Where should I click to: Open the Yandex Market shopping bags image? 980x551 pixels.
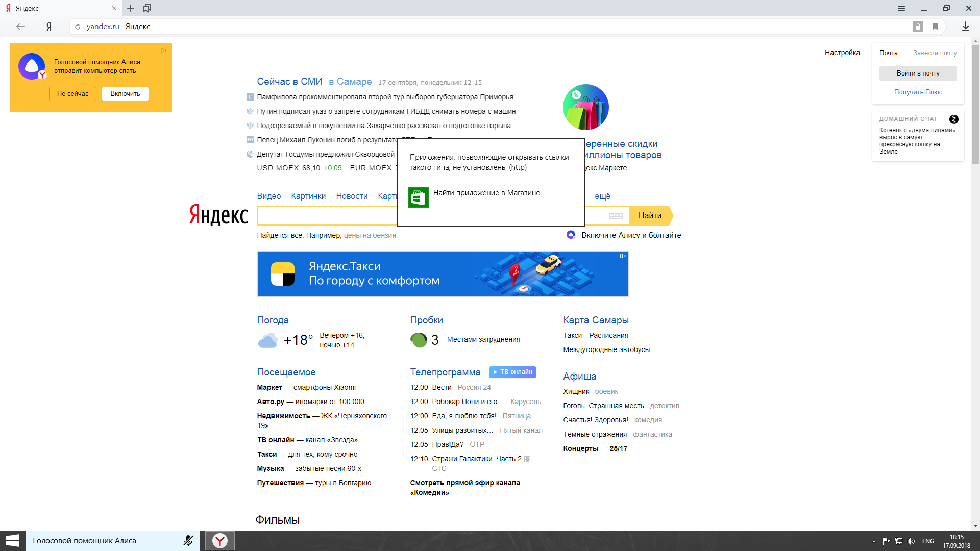click(x=586, y=107)
